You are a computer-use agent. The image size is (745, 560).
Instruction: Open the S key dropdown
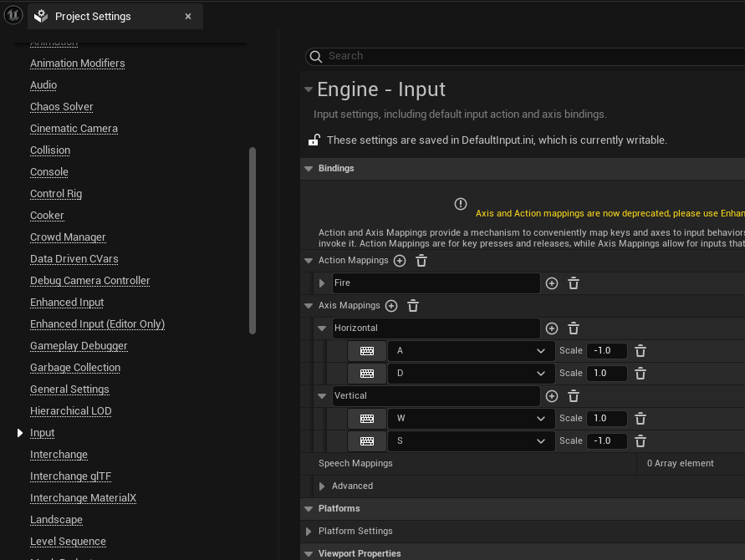[x=472, y=441]
